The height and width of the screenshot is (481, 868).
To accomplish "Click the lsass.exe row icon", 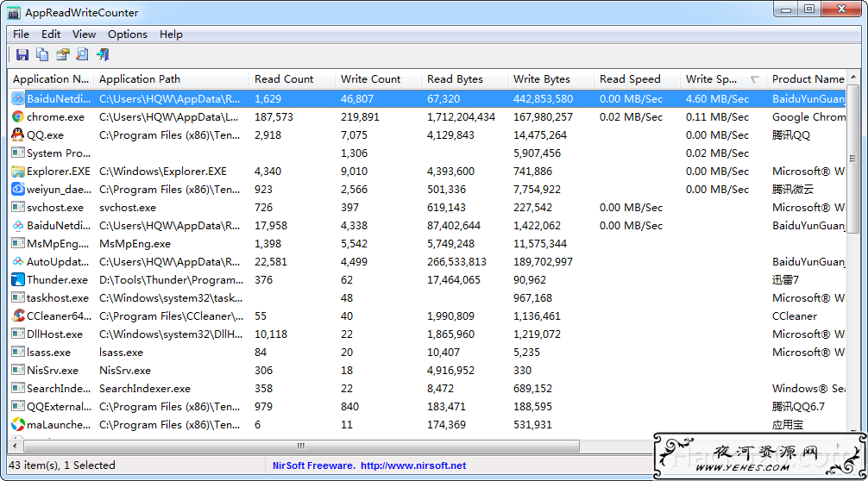I will click(18, 353).
